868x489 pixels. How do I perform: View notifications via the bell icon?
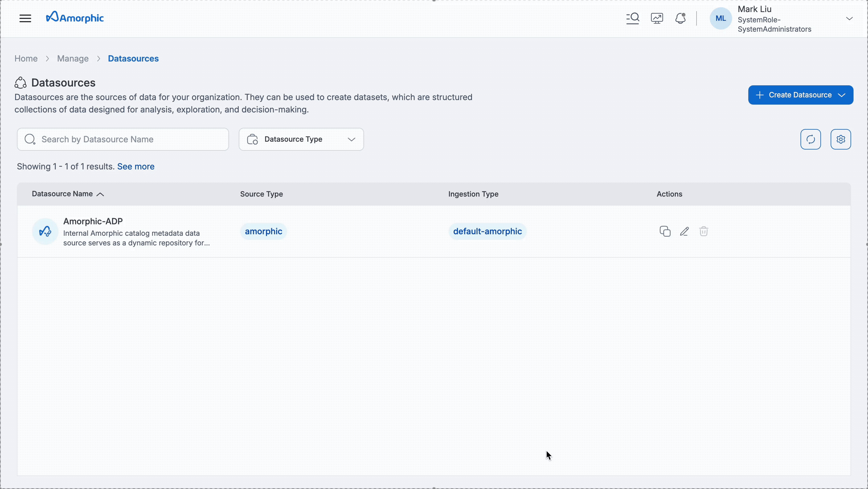680,18
